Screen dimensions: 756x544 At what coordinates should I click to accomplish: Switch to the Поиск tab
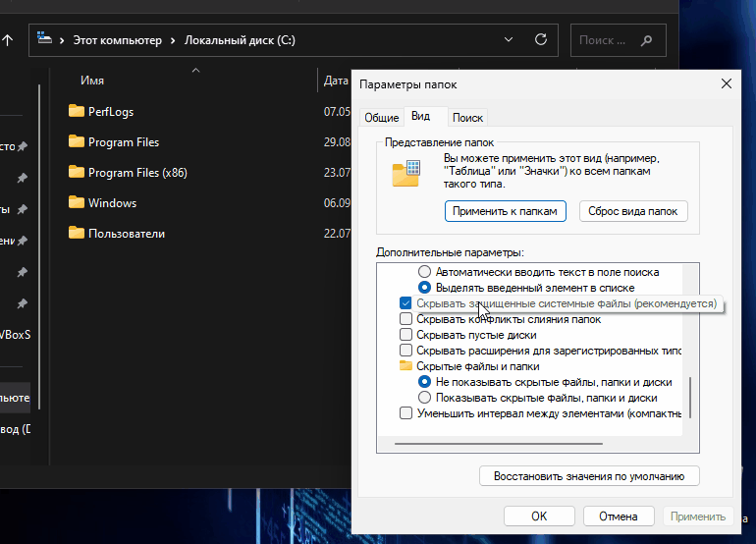point(467,118)
